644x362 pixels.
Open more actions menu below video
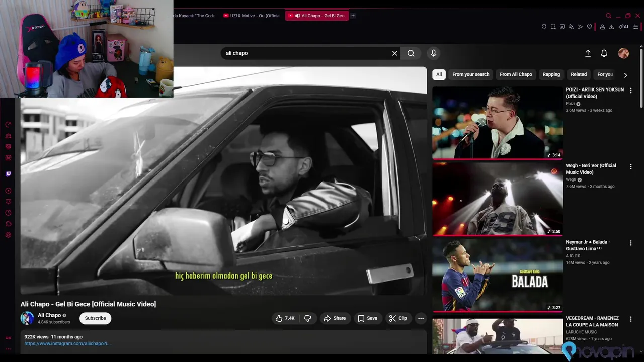pyautogui.click(x=421, y=318)
